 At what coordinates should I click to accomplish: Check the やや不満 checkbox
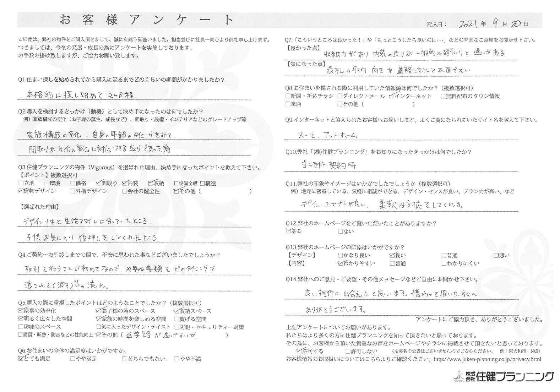pos(176,359)
